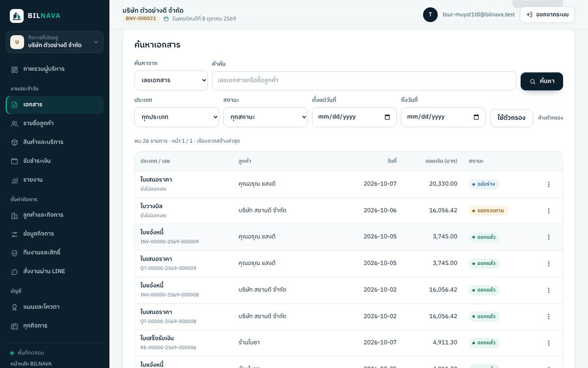Click the รับชำระเงิน wallet icon

15,161
